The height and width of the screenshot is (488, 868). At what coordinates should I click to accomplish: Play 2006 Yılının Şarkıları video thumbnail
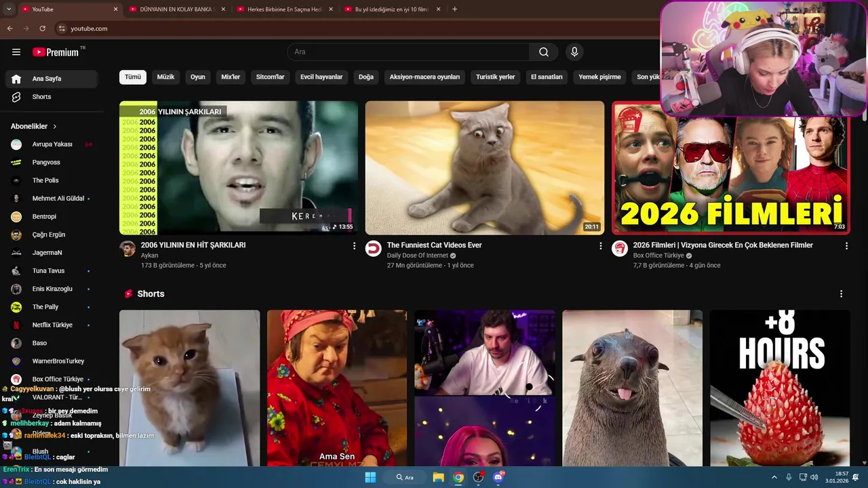239,168
